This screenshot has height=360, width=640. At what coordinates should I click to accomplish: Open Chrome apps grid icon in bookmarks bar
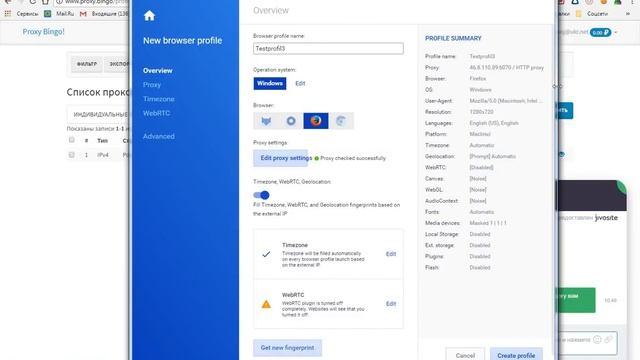pos(7,14)
